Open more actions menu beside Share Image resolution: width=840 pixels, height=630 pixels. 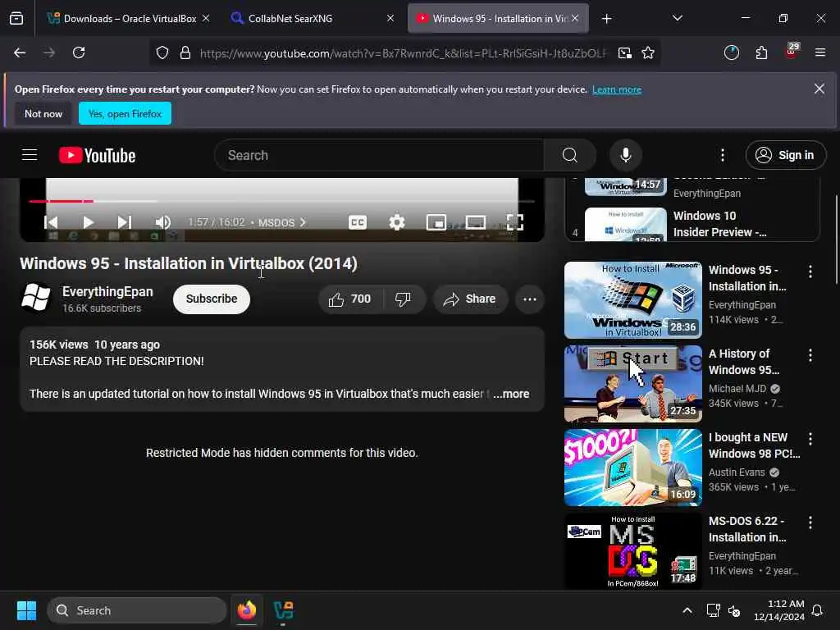coord(530,299)
